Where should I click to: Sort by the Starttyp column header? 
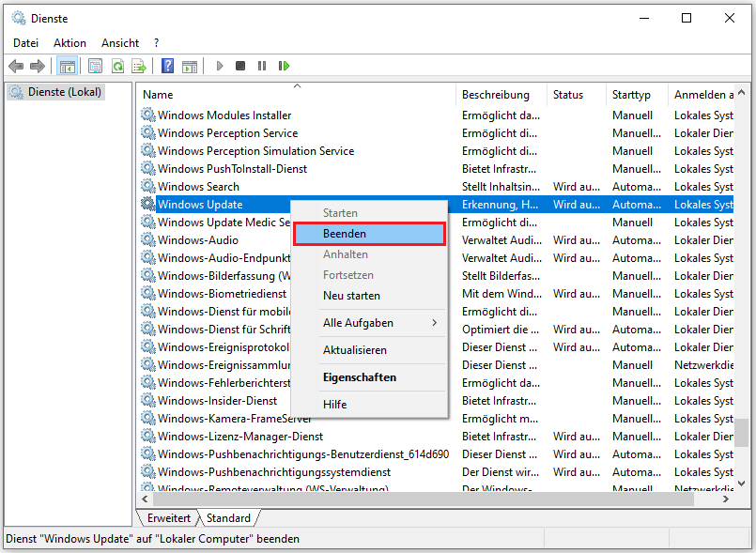click(x=637, y=95)
